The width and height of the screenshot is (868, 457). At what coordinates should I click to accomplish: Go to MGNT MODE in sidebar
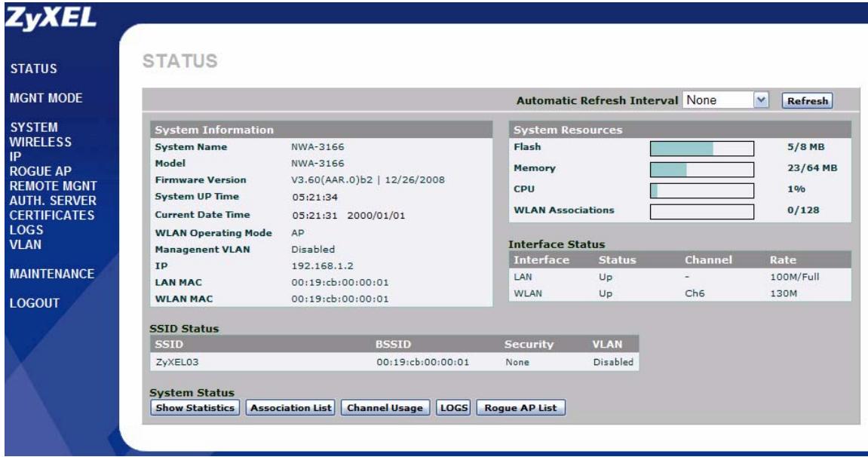pos(46,98)
